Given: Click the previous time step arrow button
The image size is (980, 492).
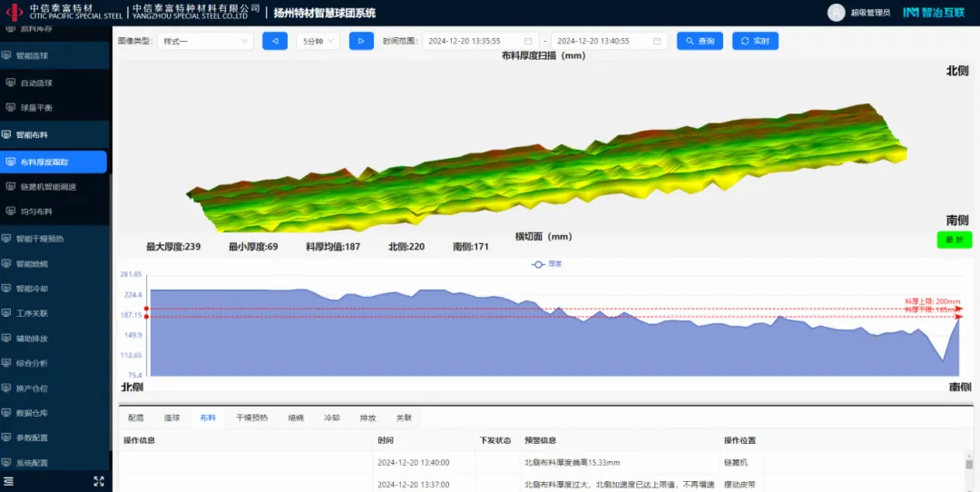Looking at the screenshot, I should point(274,41).
